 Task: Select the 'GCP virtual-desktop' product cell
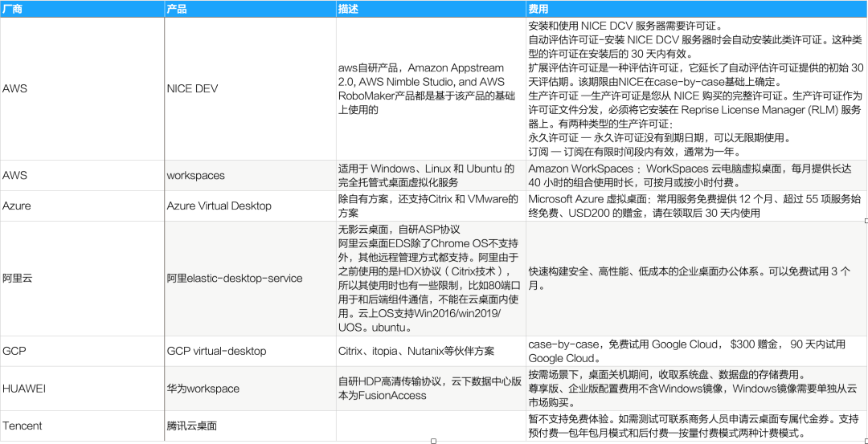pos(251,351)
